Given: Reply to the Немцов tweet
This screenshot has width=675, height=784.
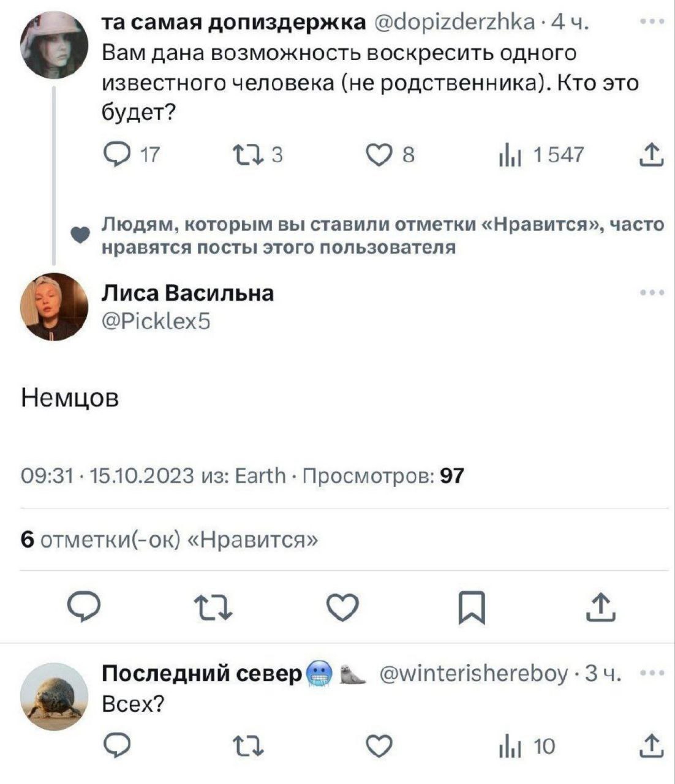Looking at the screenshot, I should tap(86, 607).
